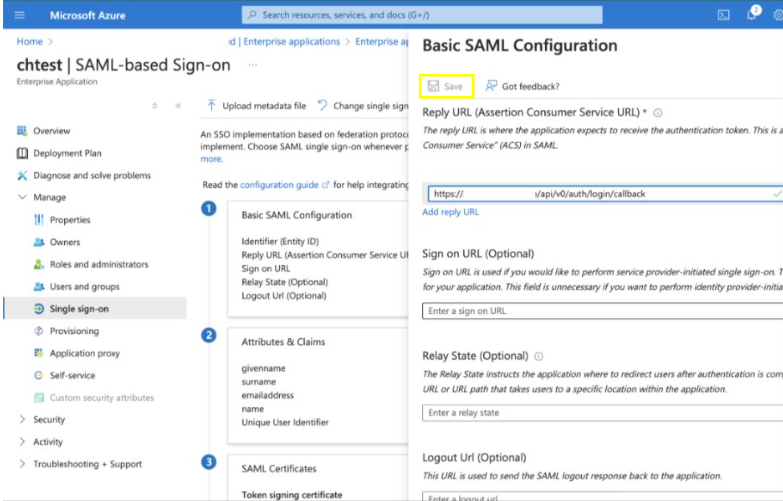Click the Users and groups icon
The image size is (783, 501).
click(x=38, y=287)
